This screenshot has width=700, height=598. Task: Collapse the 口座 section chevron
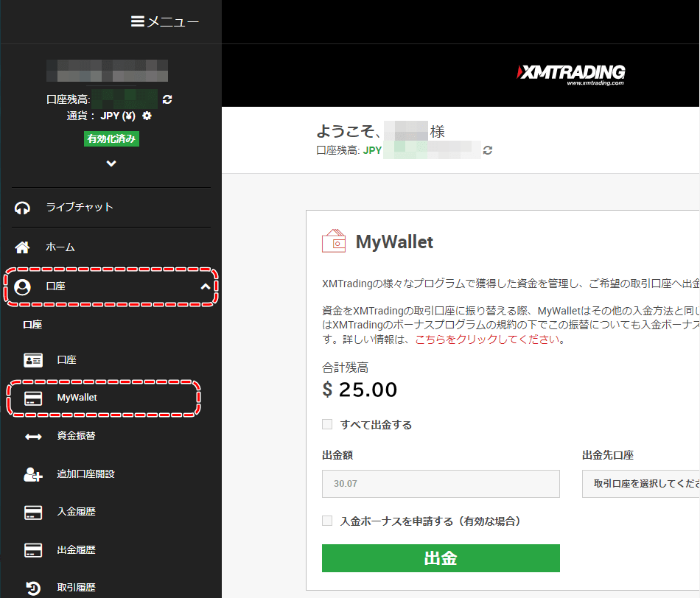click(x=206, y=286)
